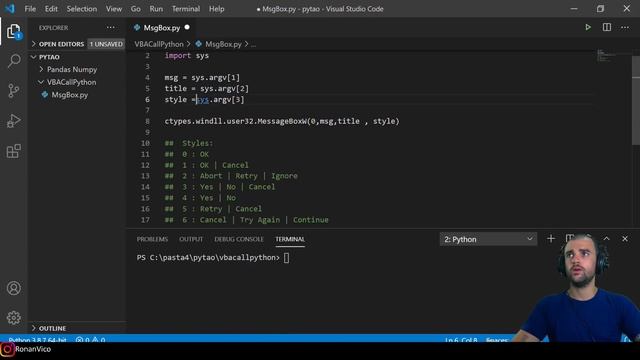This screenshot has height=360, width=640.
Task: Click the unsaved dot on MsgBox.py tab
Action: tap(187, 27)
